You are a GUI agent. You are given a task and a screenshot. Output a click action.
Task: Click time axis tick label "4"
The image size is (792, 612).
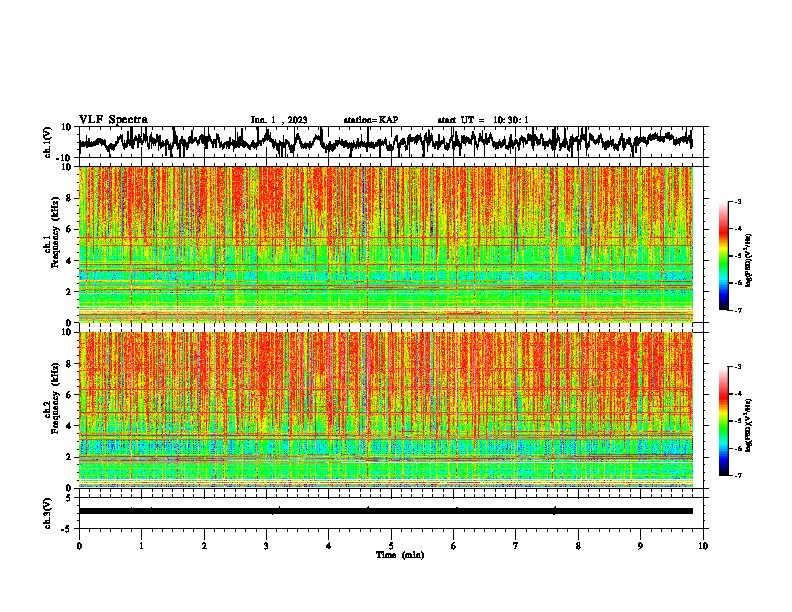tap(329, 546)
